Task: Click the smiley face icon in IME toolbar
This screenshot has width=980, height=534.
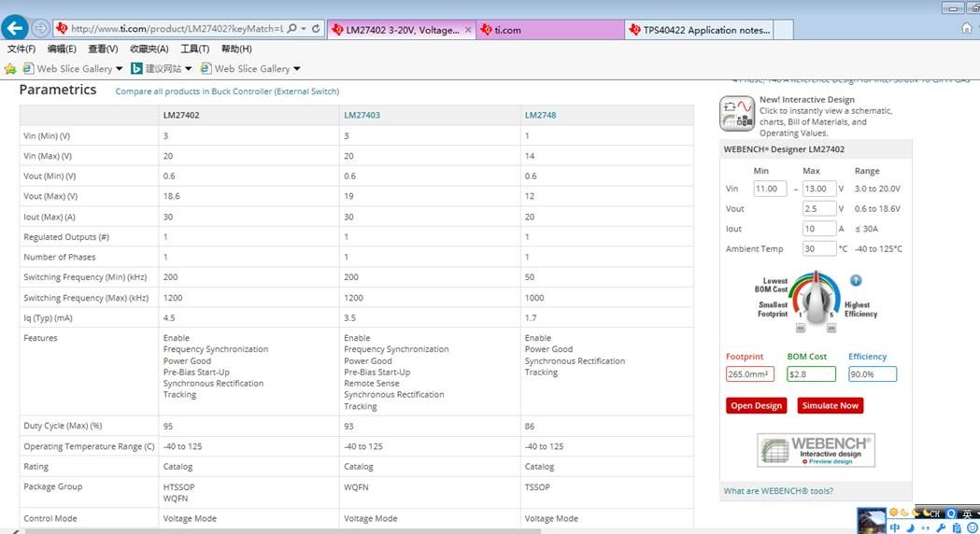Action: pyautogui.click(x=973, y=527)
